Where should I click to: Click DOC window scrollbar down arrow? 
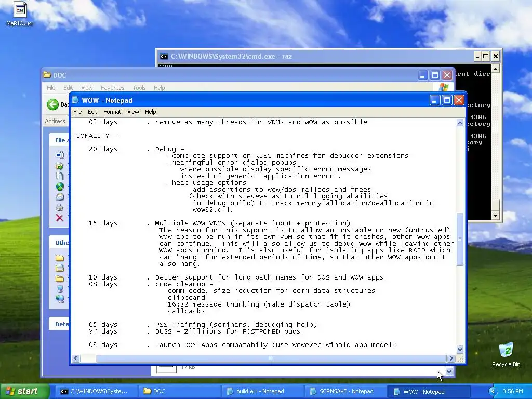coord(449,371)
